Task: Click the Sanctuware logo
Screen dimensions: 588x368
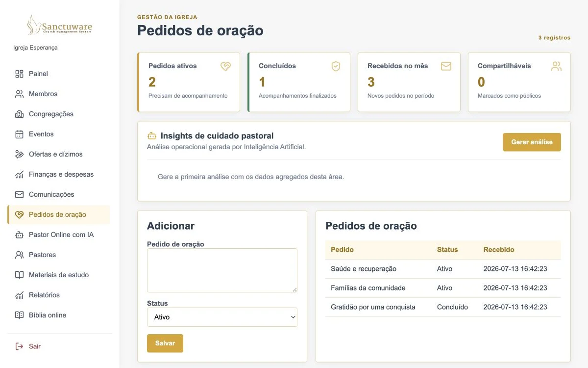Action: tap(59, 25)
